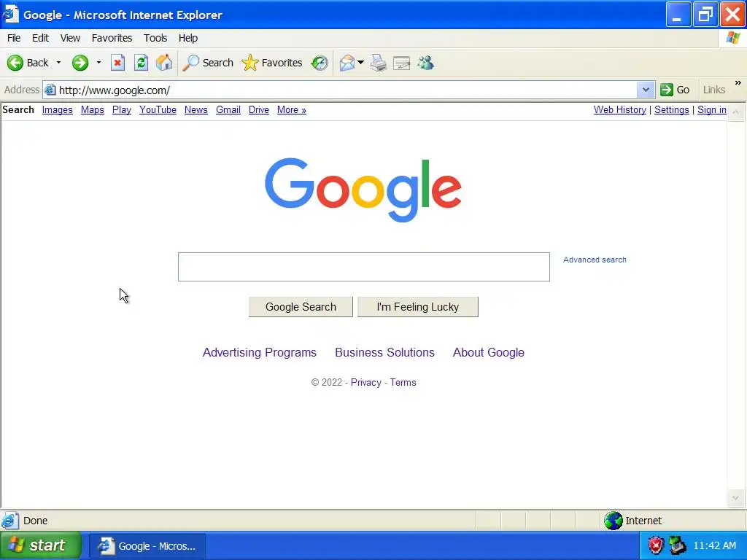
Task: Open the Help menu
Action: 188,38
